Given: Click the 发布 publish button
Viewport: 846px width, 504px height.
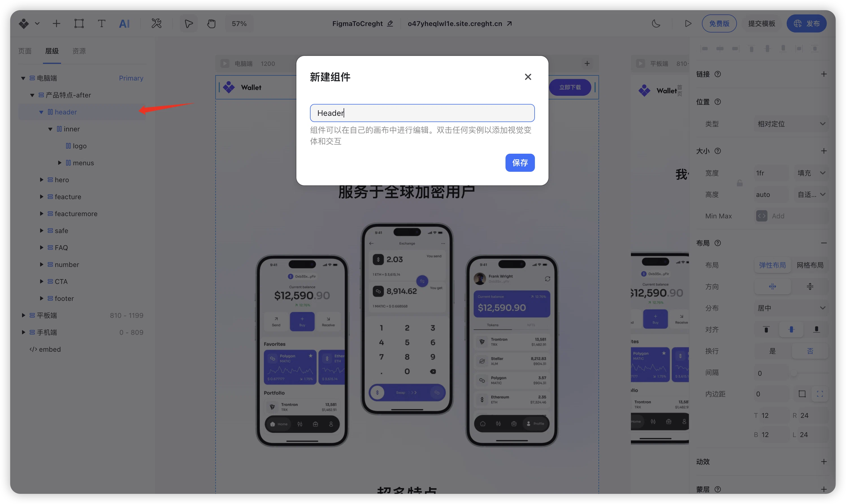Looking at the screenshot, I should tap(807, 23).
